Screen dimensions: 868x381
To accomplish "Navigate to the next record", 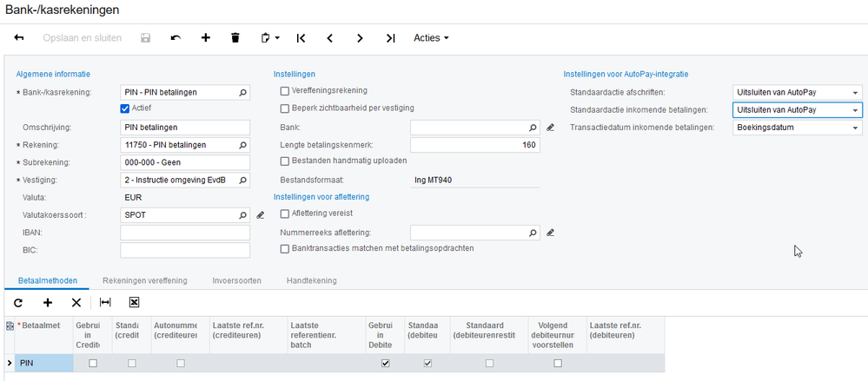I will (x=360, y=38).
